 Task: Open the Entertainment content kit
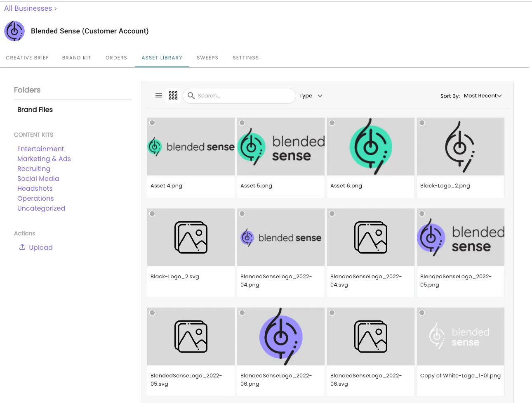pos(40,149)
